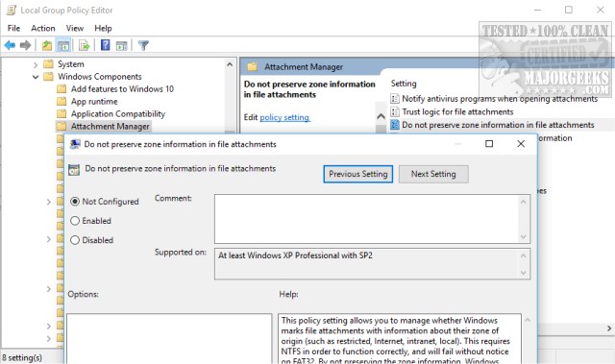Viewport: 615px width, 364px height.
Task: Click the Comment box scroll up arrow
Action: coord(523,202)
